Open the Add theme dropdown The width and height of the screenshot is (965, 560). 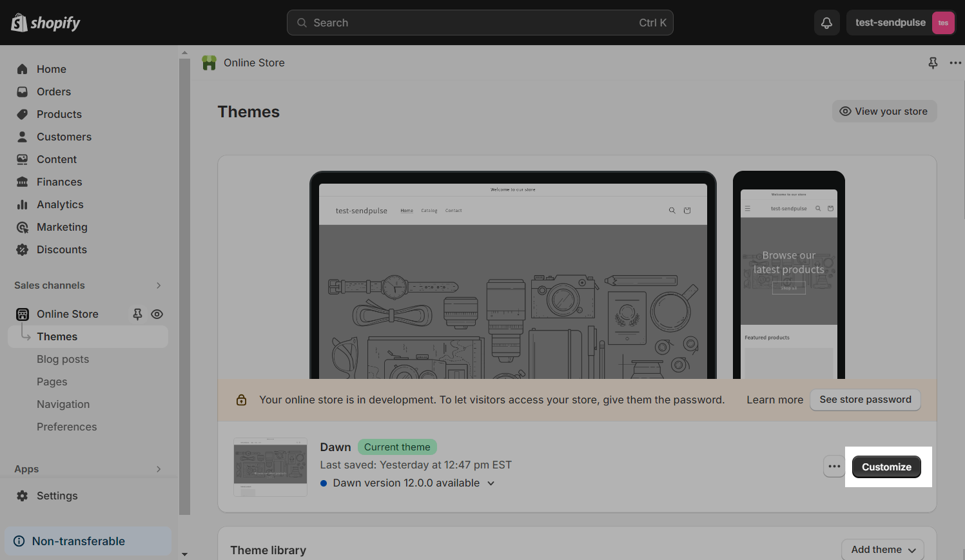point(882,550)
